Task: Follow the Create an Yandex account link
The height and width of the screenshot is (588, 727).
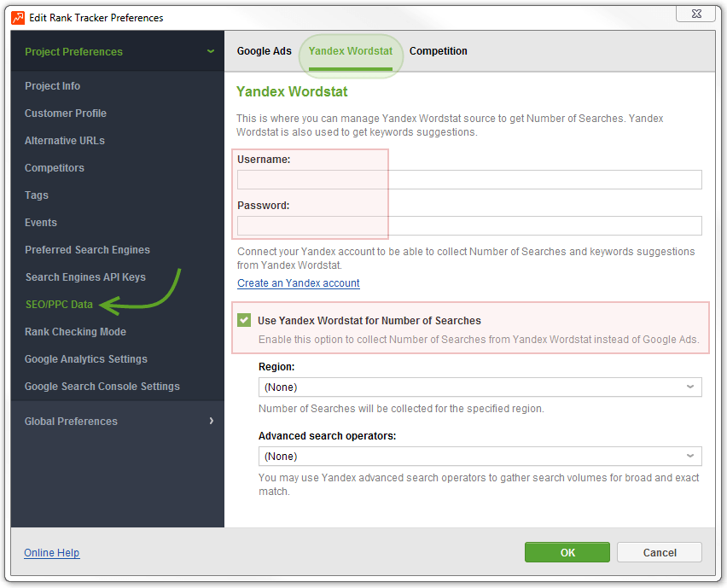Action: [298, 282]
